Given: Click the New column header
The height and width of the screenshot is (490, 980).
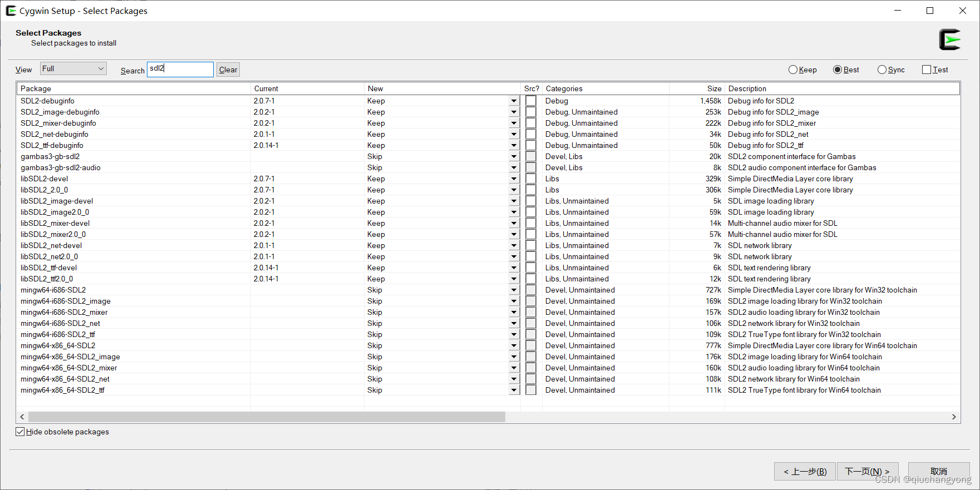Looking at the screenshot, I should [x=442, y=88].
